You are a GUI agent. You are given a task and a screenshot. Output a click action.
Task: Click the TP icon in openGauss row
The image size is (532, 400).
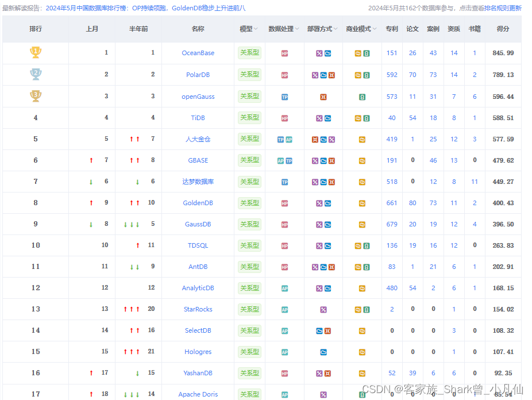click(x=284, y=97)
